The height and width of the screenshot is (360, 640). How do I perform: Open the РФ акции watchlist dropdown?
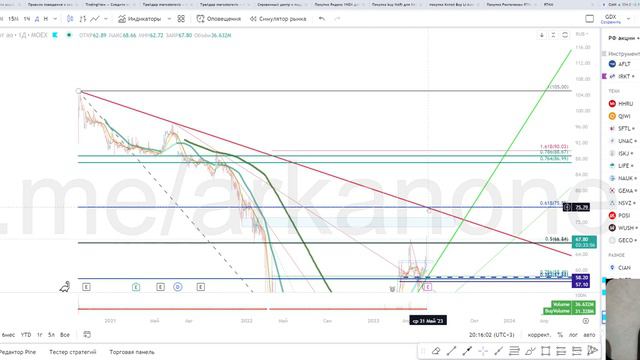624,38
